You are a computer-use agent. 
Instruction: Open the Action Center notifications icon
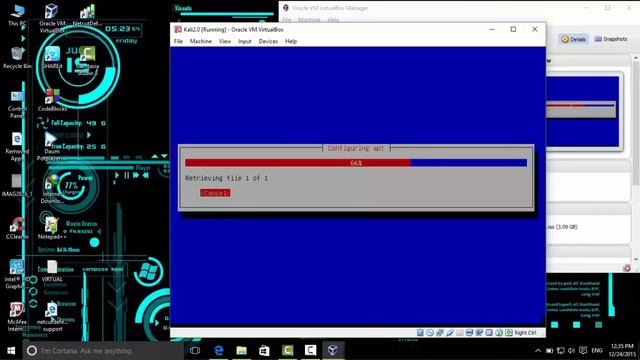[583, 351]
